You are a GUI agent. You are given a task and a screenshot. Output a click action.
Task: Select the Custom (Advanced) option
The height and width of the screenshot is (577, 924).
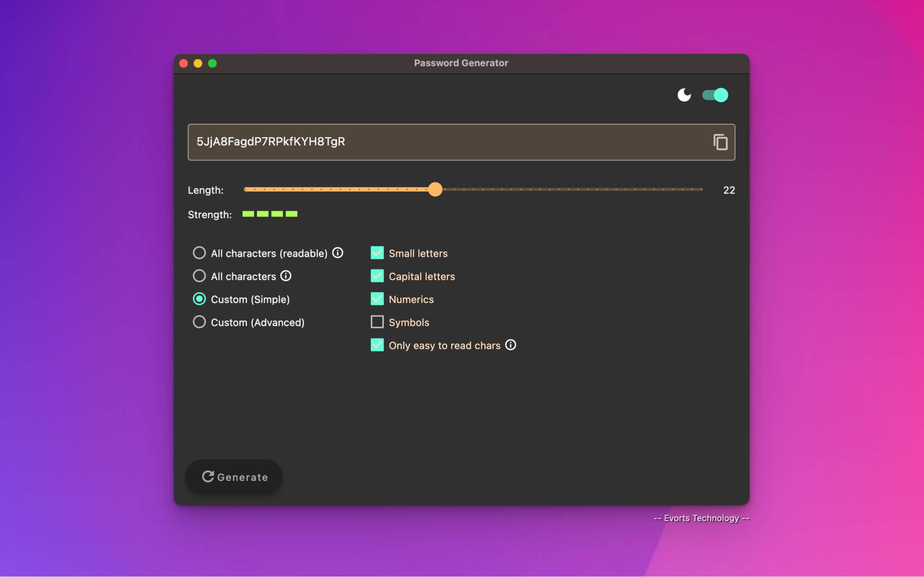point(199,322)
